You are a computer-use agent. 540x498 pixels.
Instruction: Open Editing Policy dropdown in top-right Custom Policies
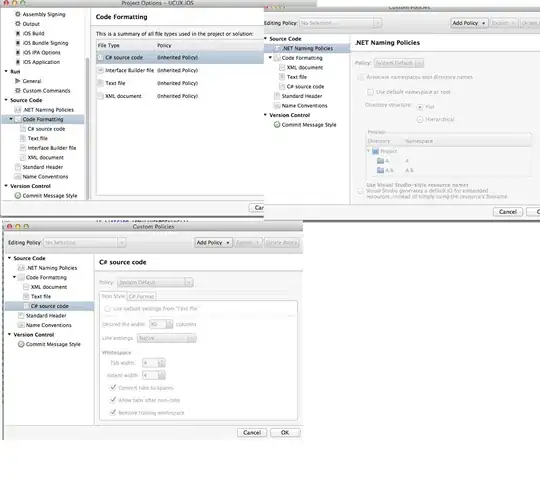coord(341,23)
